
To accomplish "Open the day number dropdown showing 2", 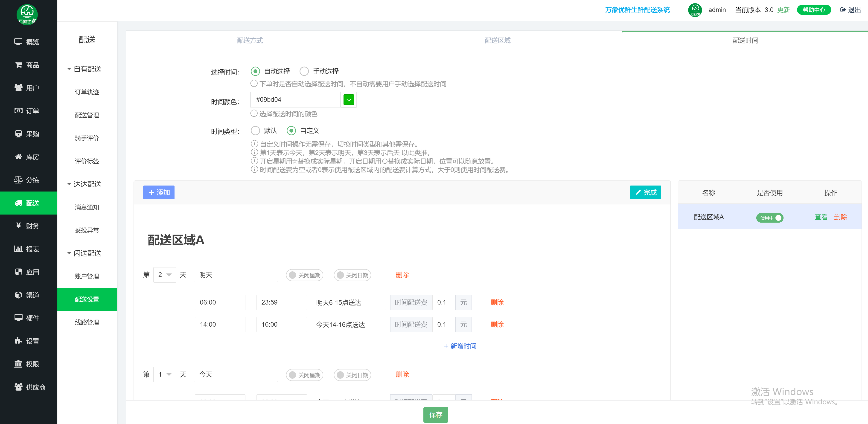I will [164, 275].
